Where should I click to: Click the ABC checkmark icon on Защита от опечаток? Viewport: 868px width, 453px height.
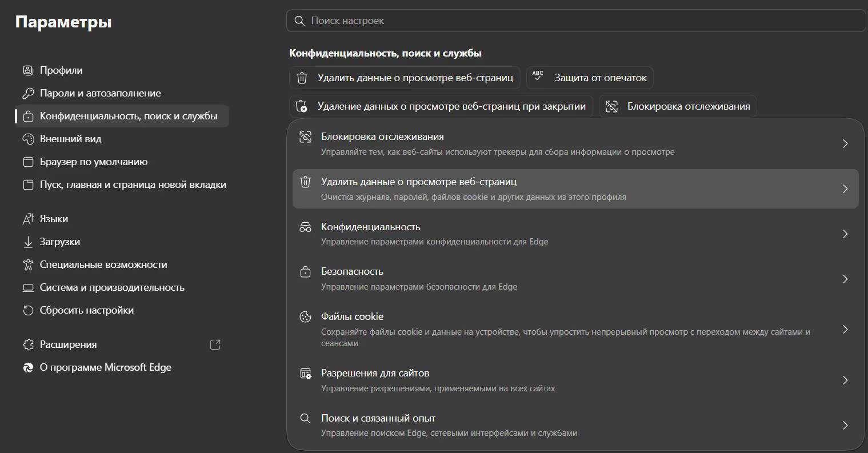(x=538, y=76)
